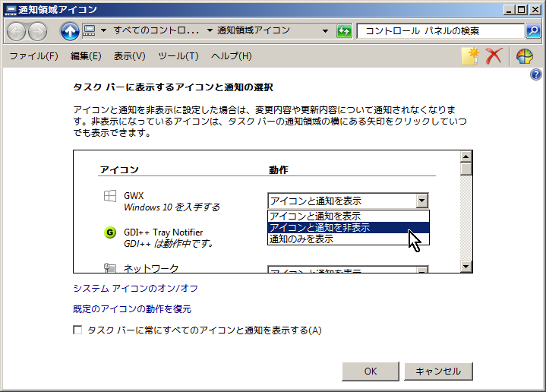Click the yellow note star toolbar icon

click(469, 56)
